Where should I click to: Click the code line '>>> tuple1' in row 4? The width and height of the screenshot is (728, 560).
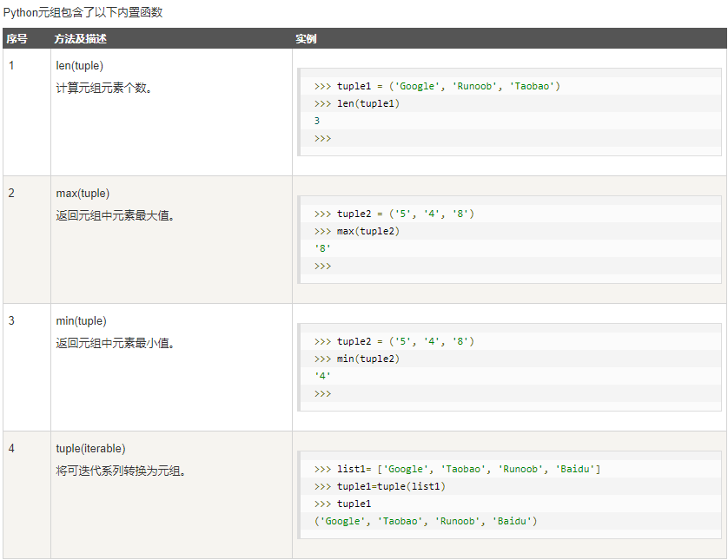[342, 504]
